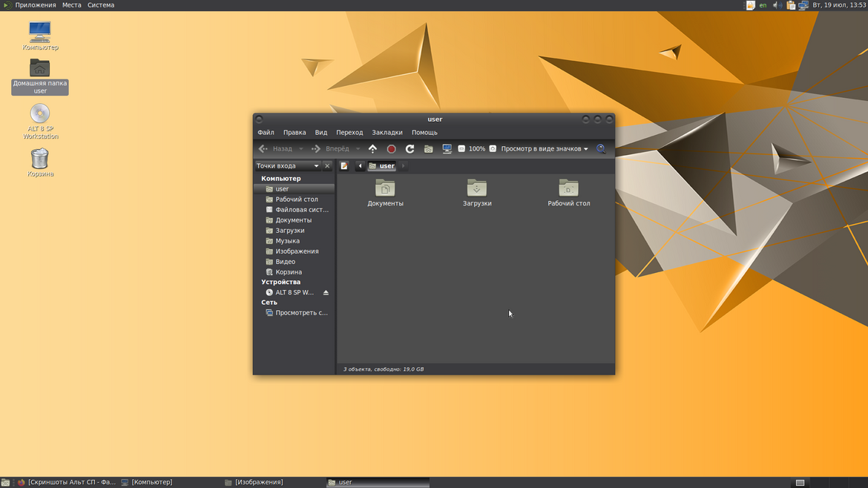
Task: Select 'Музыка' in the sidebar
Action: click(287, 241)
